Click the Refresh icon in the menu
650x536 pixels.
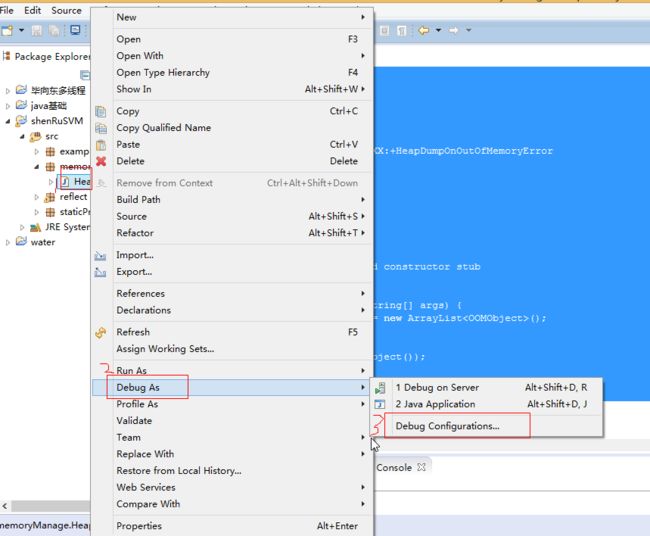pyautogui.click(x=101, y=332)
